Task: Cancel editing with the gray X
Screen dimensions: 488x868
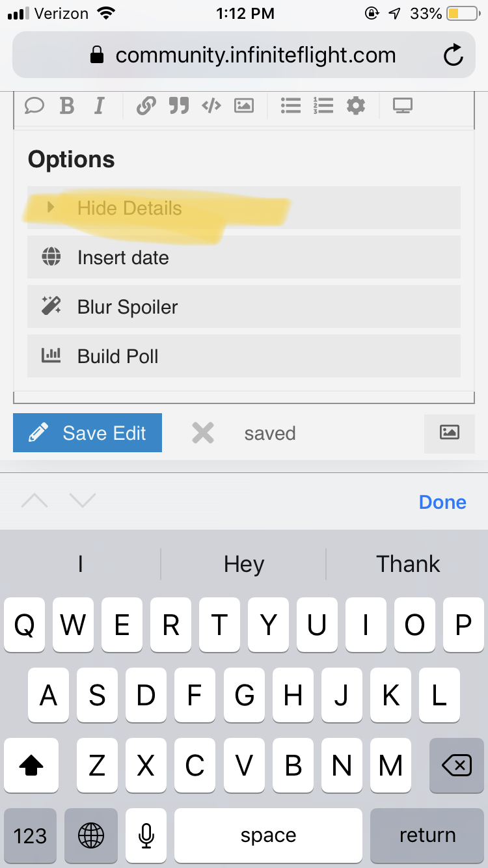Action: [x=203, y=433]
